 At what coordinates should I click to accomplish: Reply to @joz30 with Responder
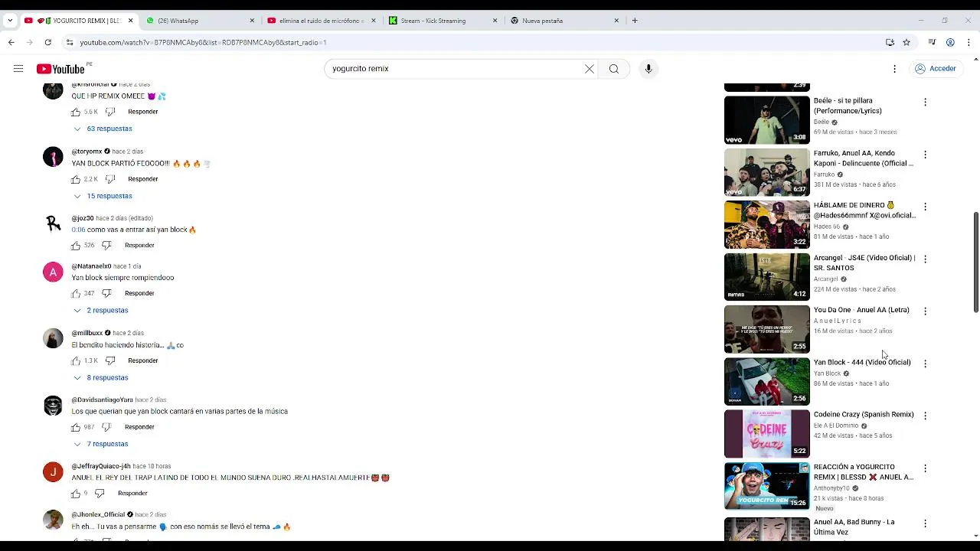click(x=139, y=246)
